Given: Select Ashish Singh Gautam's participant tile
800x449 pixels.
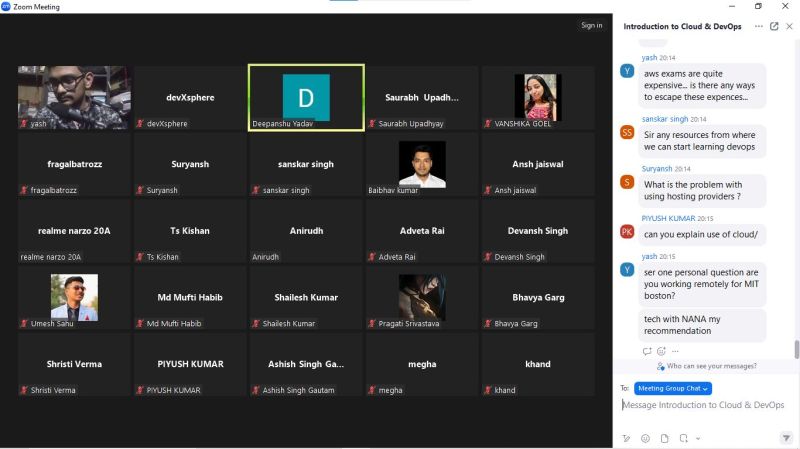Looking at the screenshot, I should point(306,364).
